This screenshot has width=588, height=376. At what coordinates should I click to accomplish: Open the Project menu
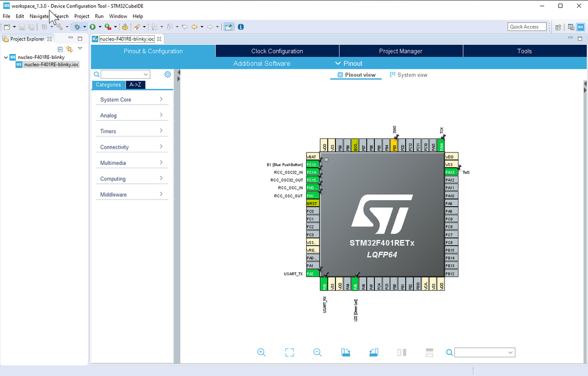pyautogui.click(x=82, y=16)
